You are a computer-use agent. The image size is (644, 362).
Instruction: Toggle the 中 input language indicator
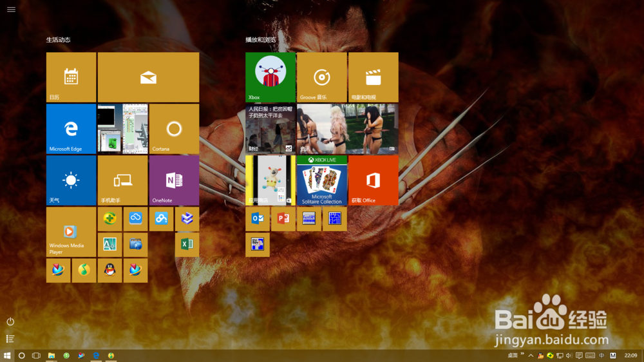click(x=601, y=356)
